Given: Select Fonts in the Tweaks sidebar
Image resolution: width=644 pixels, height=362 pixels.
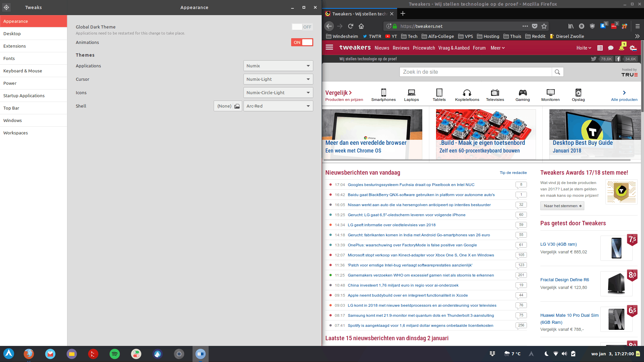Looking at the screenshot, I should (x=9, y=58).
